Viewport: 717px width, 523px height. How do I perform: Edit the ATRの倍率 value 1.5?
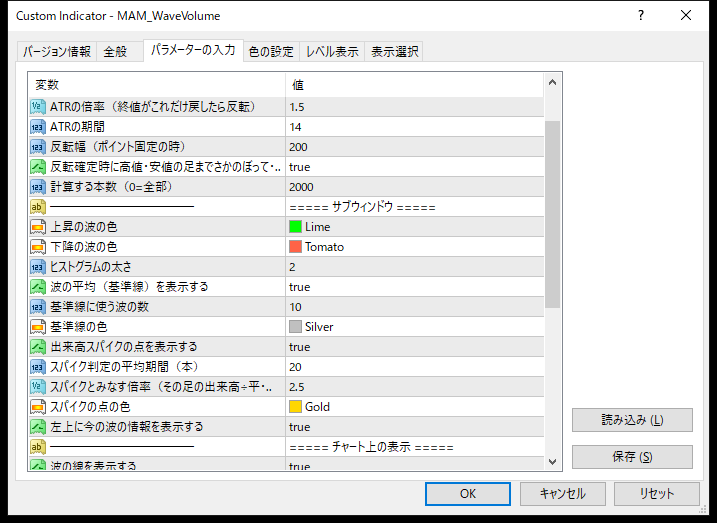pos(415,107)
